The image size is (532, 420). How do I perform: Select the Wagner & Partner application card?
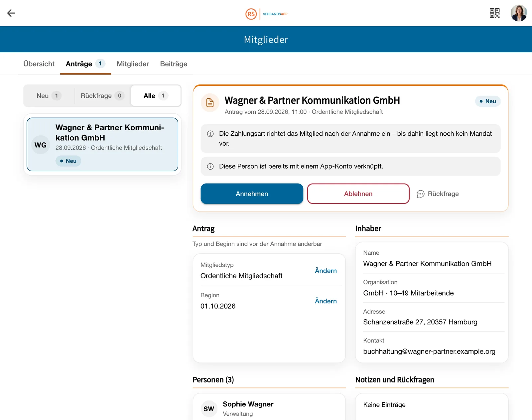[102, 144]
